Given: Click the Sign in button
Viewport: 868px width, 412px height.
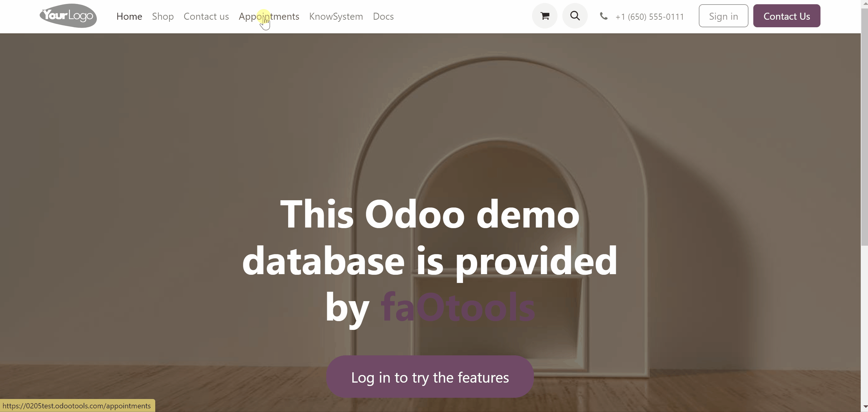Looking at the screenshot, I should (723, 16).
